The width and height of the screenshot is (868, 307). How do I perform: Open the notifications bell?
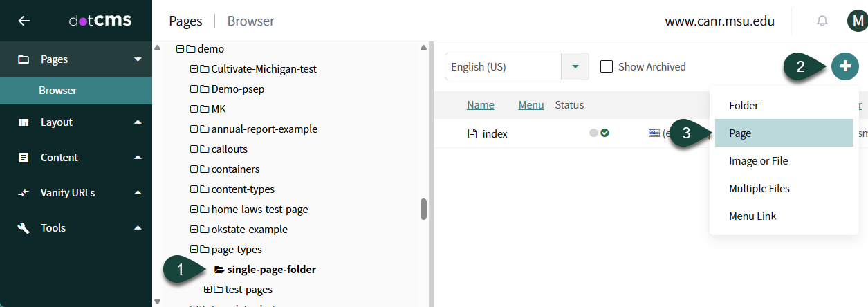point(822,21)
